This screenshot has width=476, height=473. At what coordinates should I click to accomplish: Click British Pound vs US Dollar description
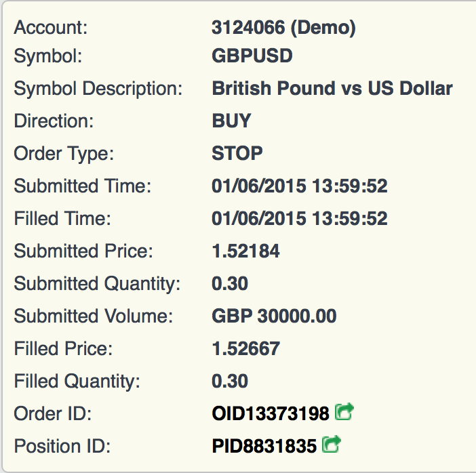pos(332,88)
